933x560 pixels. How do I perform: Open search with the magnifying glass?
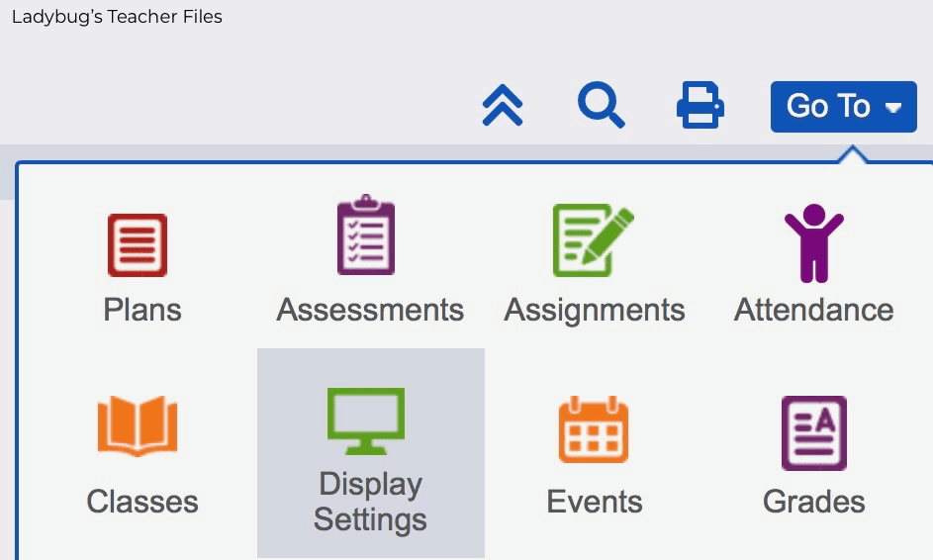[x=601, y=105]
